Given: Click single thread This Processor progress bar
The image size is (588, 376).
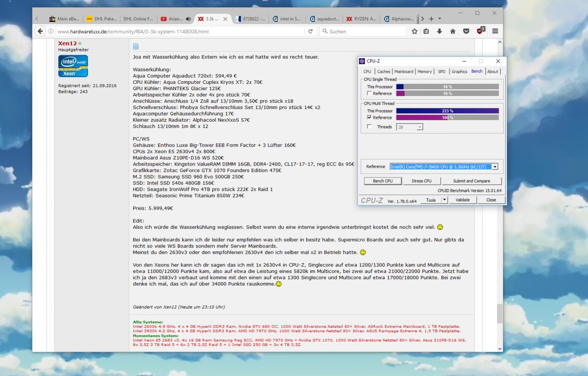Looking at the screenshot, I should pyautogui.click(x=447, y=87).
